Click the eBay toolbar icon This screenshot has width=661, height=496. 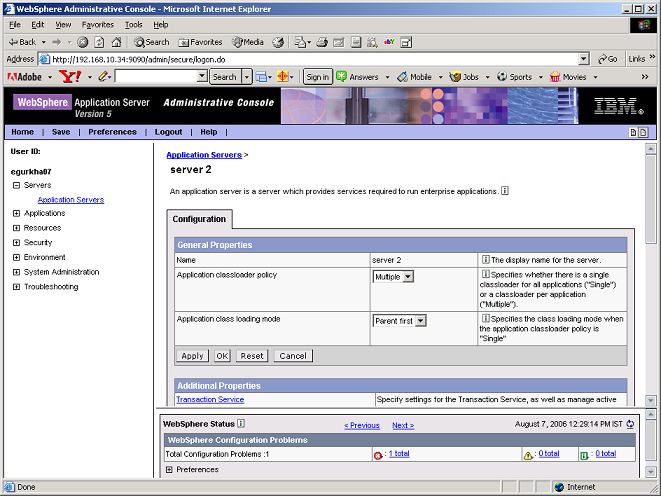click(389, 42)
